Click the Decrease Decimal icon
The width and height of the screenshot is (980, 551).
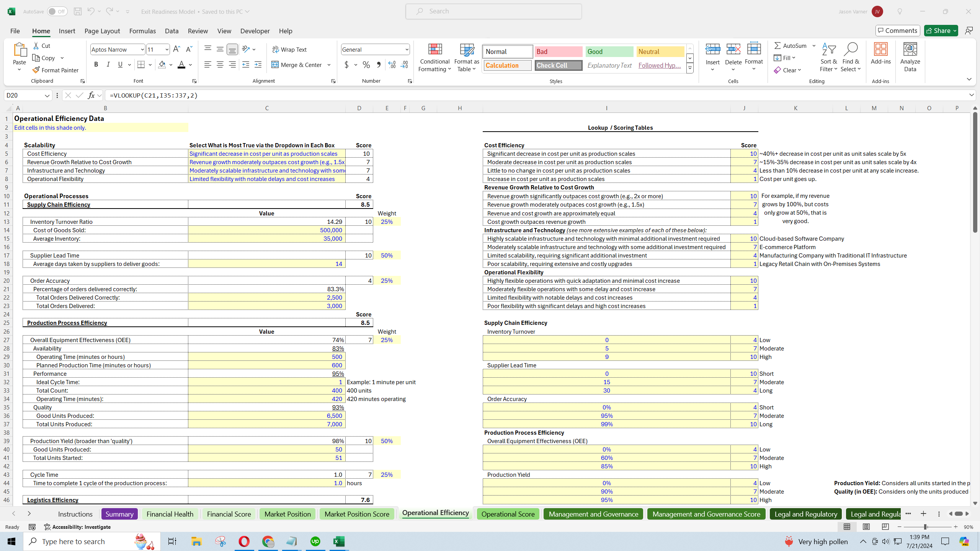pos(404,65)
